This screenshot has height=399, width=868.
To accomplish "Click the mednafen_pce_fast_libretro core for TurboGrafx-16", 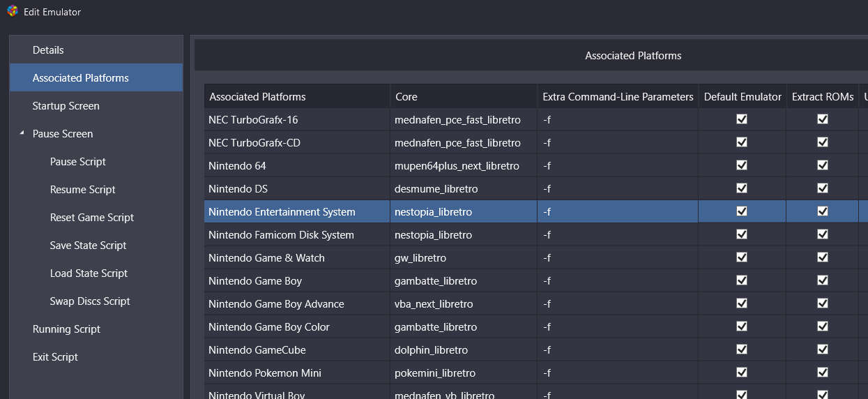I will [464, 119].
